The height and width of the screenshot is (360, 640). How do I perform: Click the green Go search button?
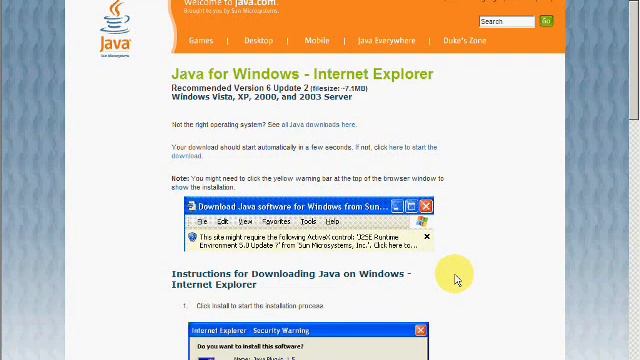547,21
